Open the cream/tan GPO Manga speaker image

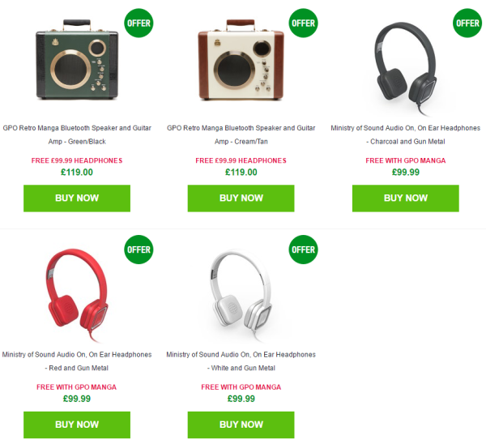241,59
